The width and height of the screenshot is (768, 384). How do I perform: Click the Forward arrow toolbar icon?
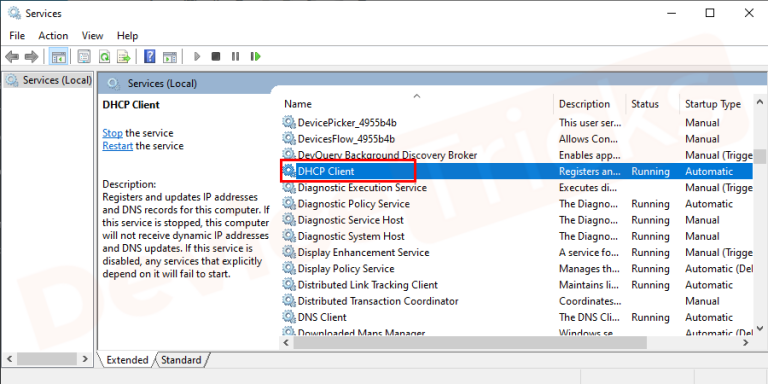(x=31, y=57)
